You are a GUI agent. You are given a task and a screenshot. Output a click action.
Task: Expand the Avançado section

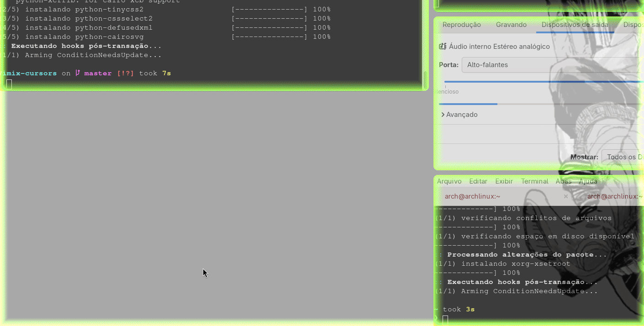(459, 115)
